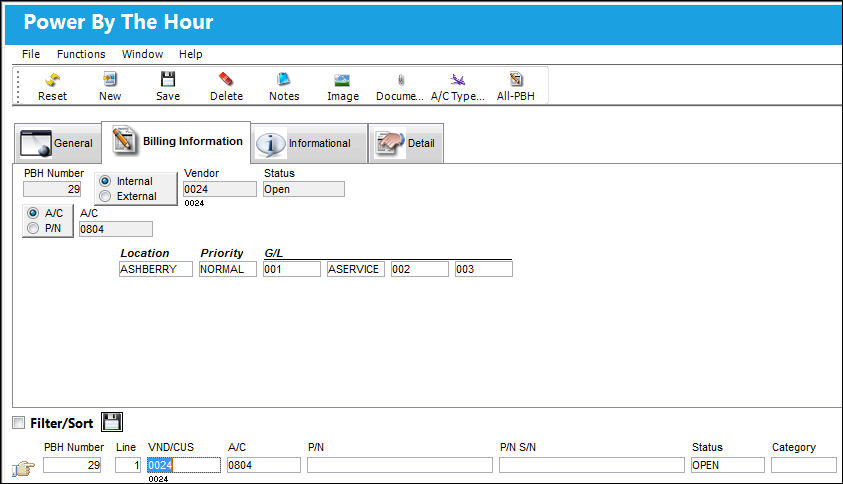The image size is (843, 484).
Task: Click the Status field showing Open
Action: coord(304,189)
